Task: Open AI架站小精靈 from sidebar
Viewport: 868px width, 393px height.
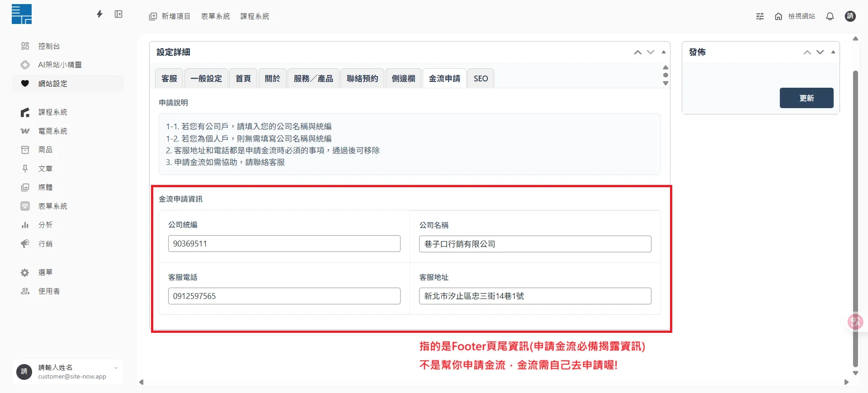Action: (60, 65)
